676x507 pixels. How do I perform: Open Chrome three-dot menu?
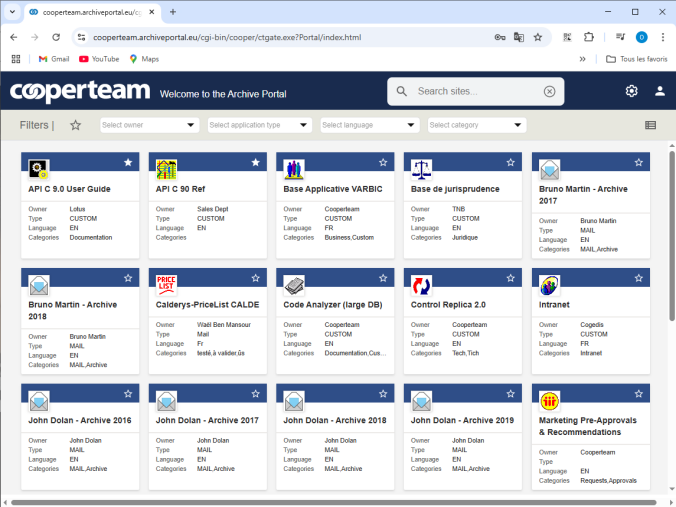[x=663, y=37]
